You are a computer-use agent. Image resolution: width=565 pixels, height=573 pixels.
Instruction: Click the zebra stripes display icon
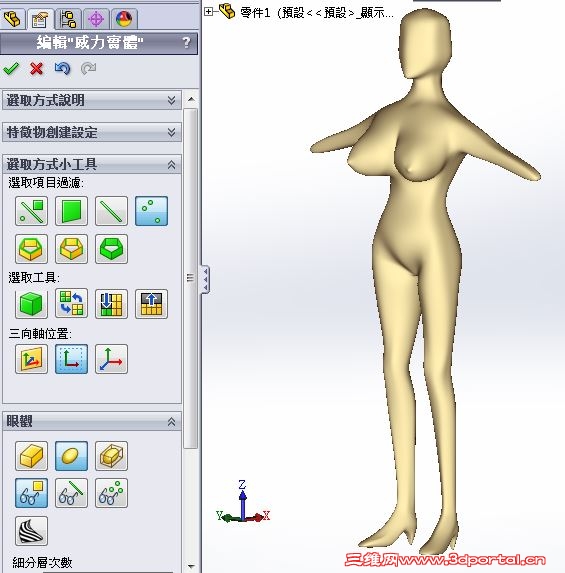(31, 531)
